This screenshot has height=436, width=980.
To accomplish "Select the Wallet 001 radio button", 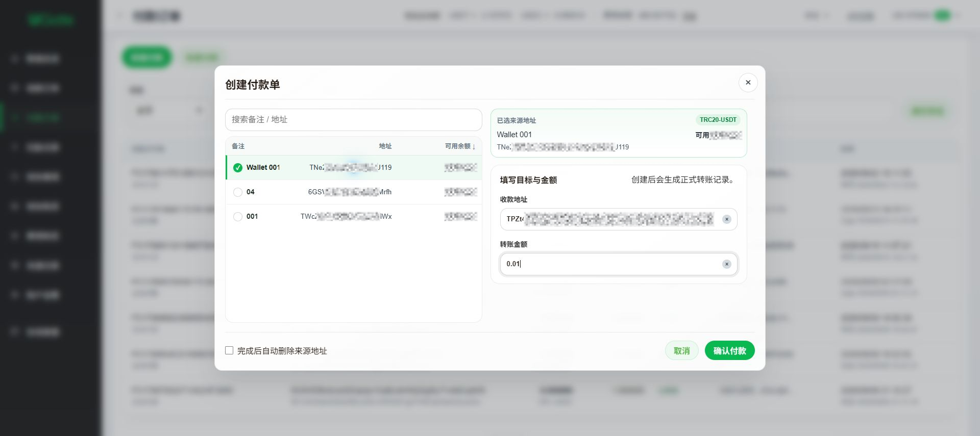I will pyautogui.click(x=238, y=168).
